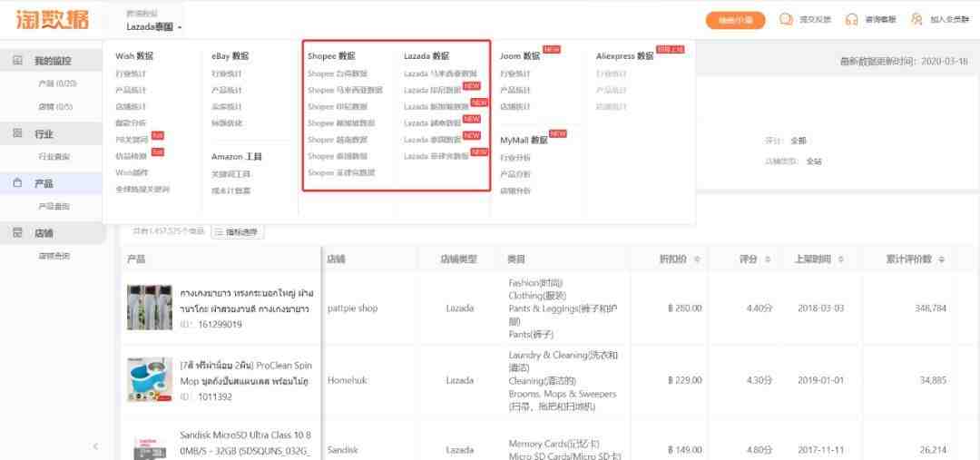980x460 pixels.
Task: Click the customer service headset icon
Action: tap(851, 20)
